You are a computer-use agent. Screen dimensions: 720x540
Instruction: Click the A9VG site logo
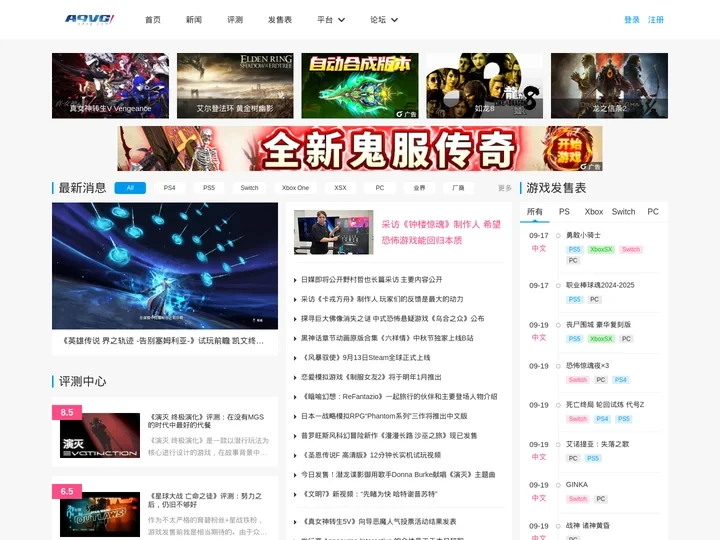coord(90,19)
